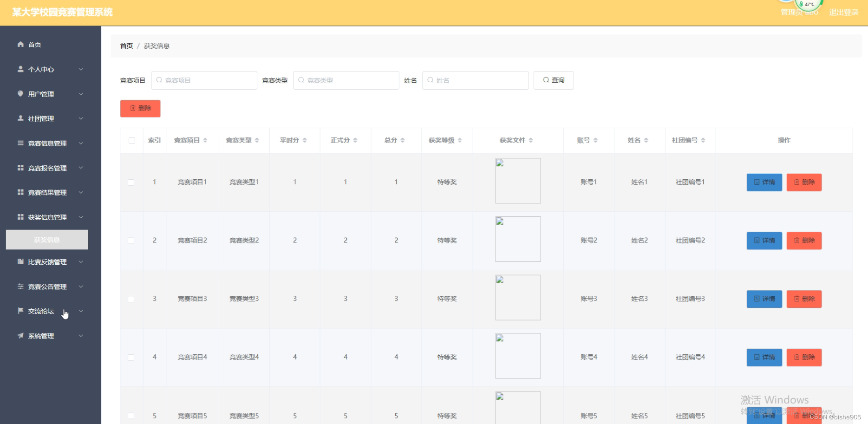Click the list icon beside 竞赛信息管理
This screenshot has height=424, width=868.
20,143
